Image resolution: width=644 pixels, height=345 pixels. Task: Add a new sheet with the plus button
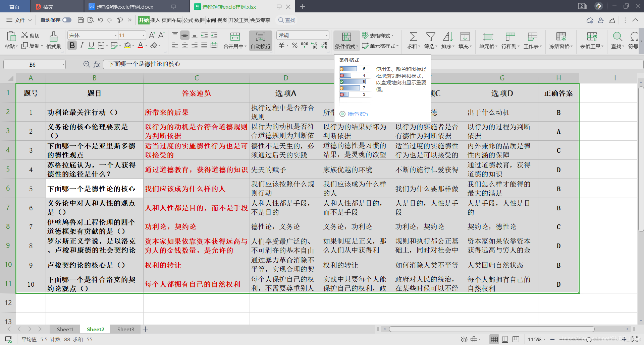coord(145,329)
